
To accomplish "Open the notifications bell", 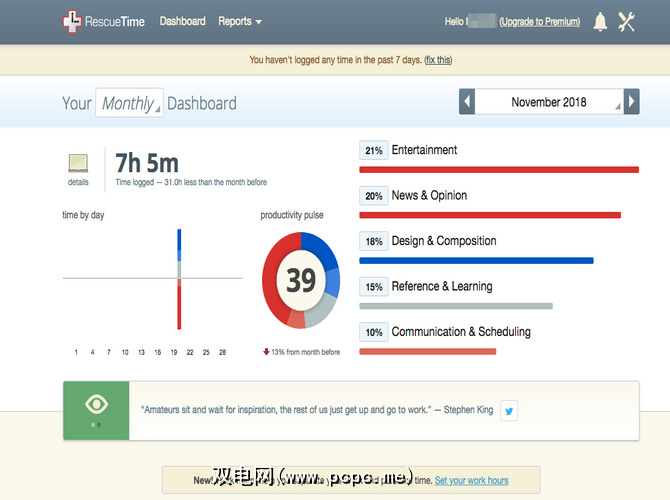I will coord(600,22).
